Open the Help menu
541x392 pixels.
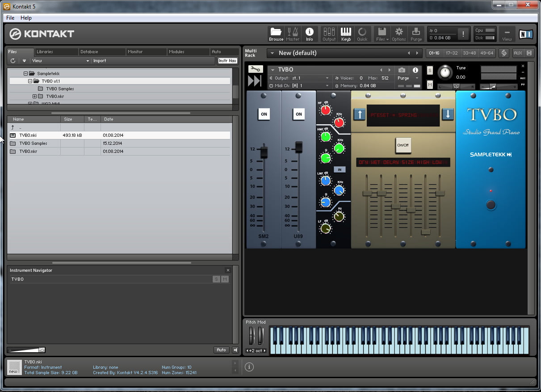(x=26, y=18)
